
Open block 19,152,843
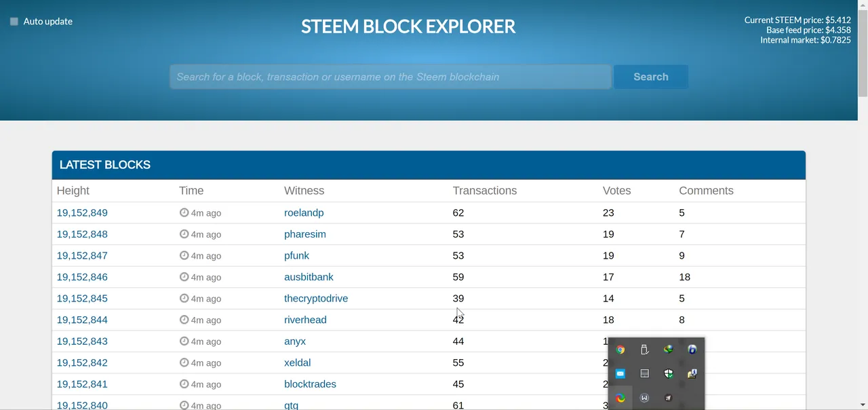click(x=82, y=341)
